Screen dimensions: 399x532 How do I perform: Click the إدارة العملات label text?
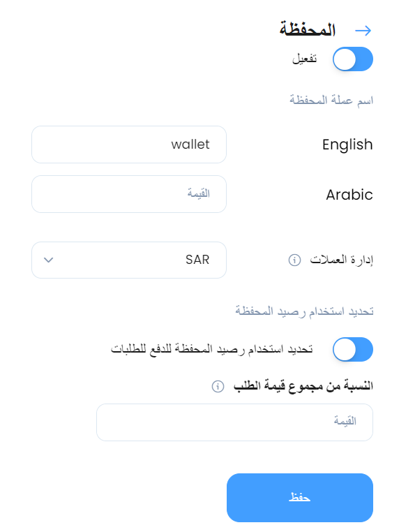(341, 260)
